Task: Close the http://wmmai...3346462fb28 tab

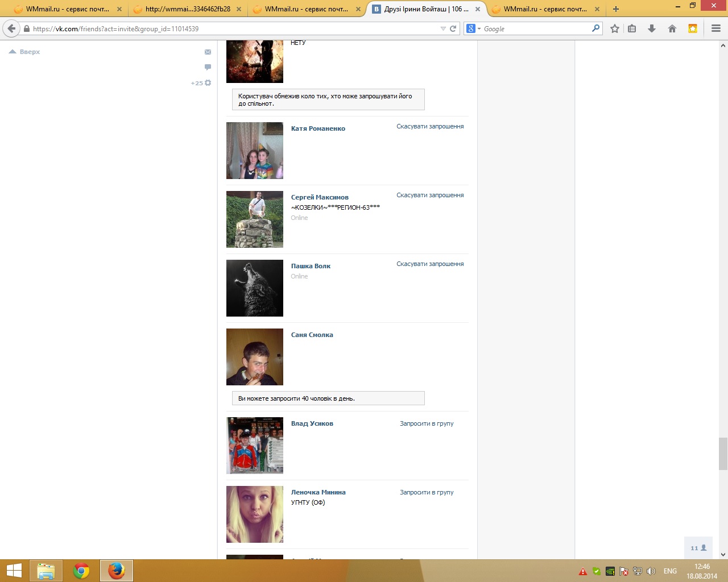Action: pyautogui.click(x=239, y=9)
